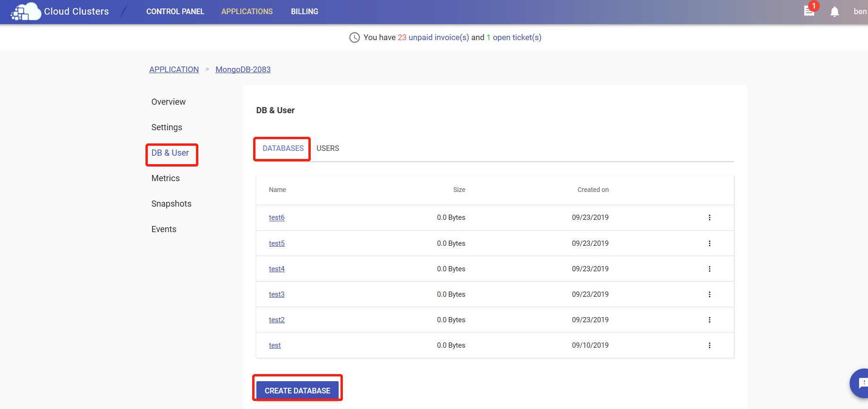Click the Cloud Clusters brand name text
Image resolution: width=868 pixels, height=409 pixels.
(77, 11)
